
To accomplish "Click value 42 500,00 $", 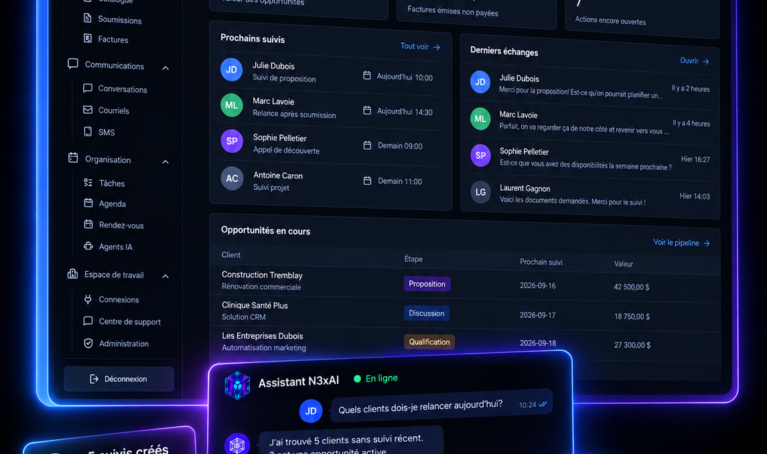I will 632,287.
